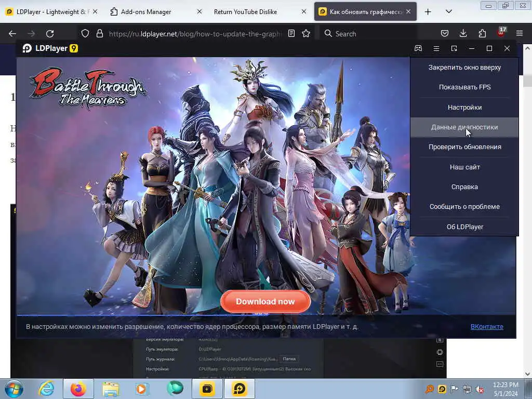The height and width of the screenshot is (399, 532).
Task: Click the muted volume tray icon
Action: point(480,390)
